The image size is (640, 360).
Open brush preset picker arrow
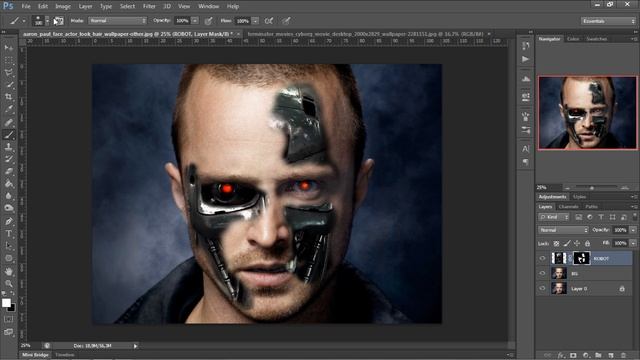tap(47, 21)
